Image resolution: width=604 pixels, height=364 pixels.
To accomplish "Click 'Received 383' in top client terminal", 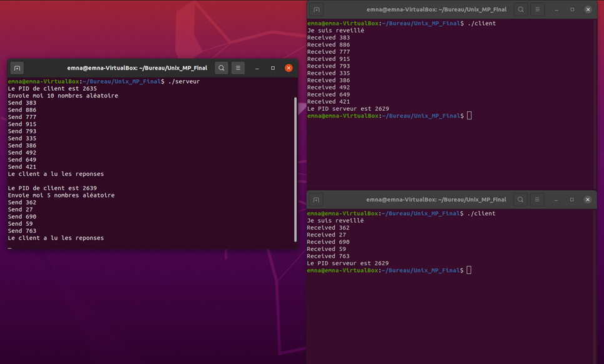I will 329,38.
